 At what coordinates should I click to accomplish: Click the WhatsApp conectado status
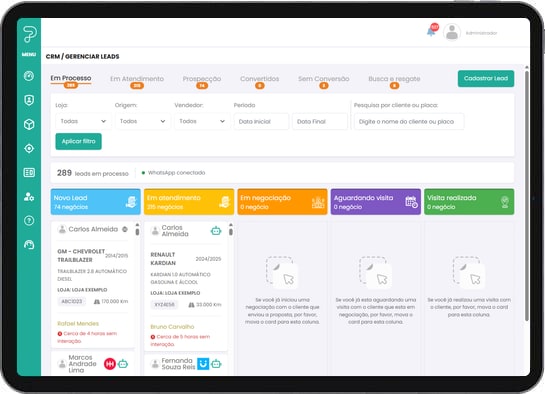(x=173, y=173)
